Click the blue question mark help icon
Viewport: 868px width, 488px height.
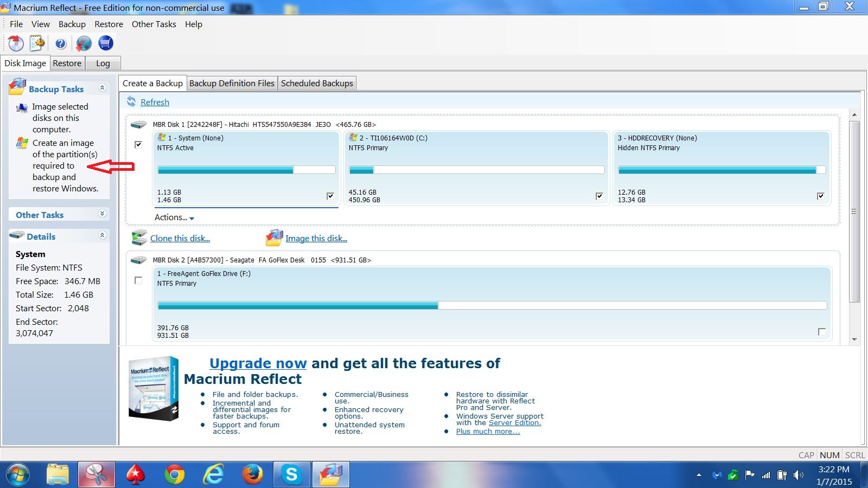61,43
